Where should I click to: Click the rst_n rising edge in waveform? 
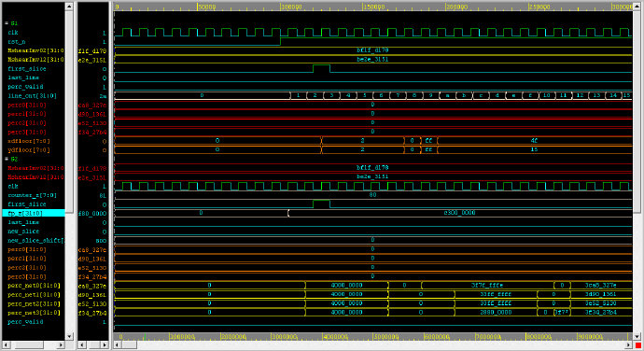pos(281,41)
